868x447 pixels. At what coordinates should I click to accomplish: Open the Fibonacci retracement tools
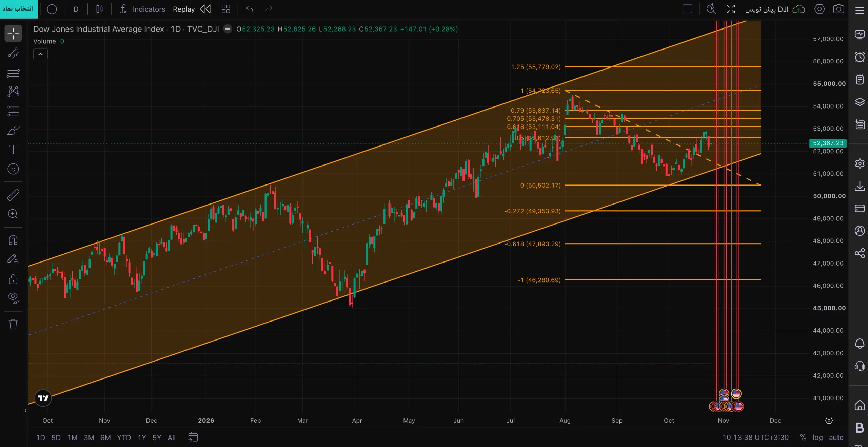(x=13, y=72)
